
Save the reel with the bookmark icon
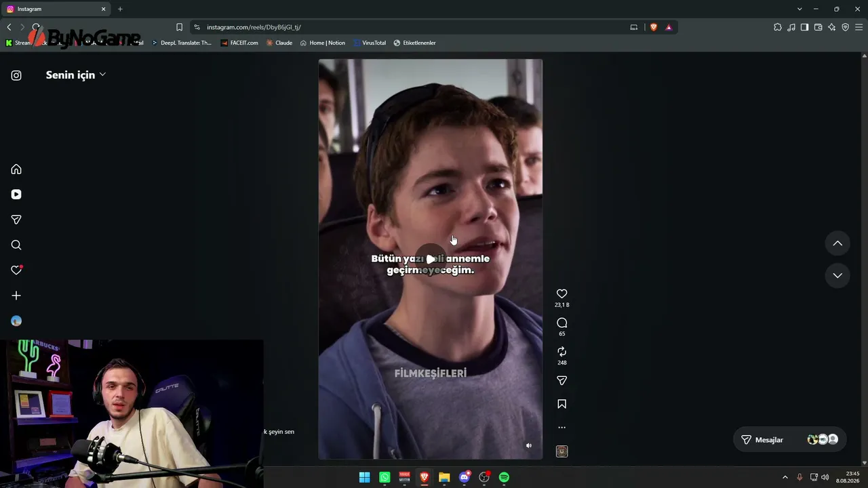[561, 404]
